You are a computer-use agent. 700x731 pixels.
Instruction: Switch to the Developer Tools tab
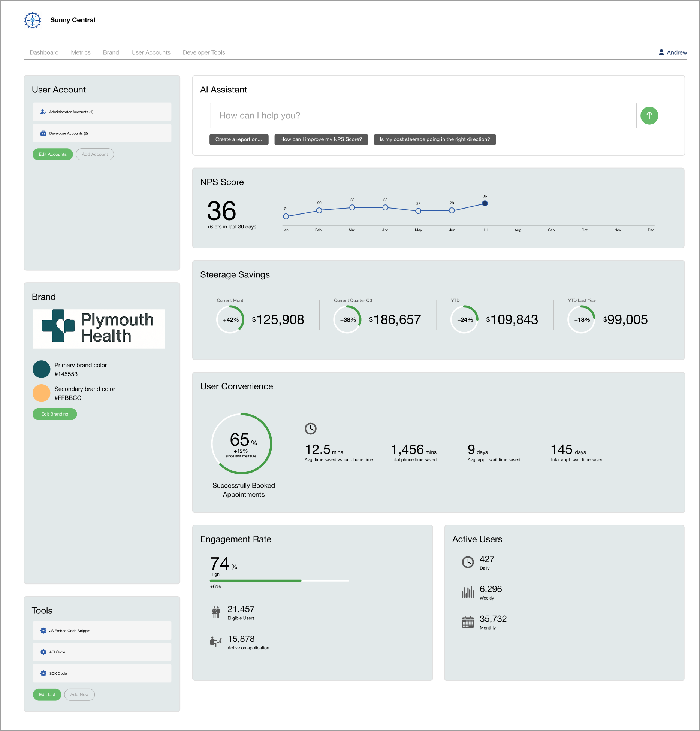pos(204,52)
